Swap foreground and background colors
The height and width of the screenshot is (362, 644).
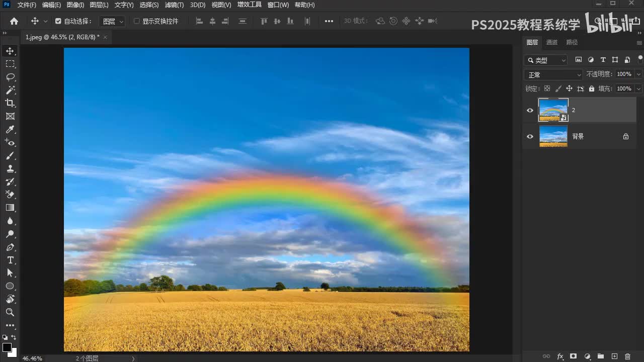coord(14,337)
